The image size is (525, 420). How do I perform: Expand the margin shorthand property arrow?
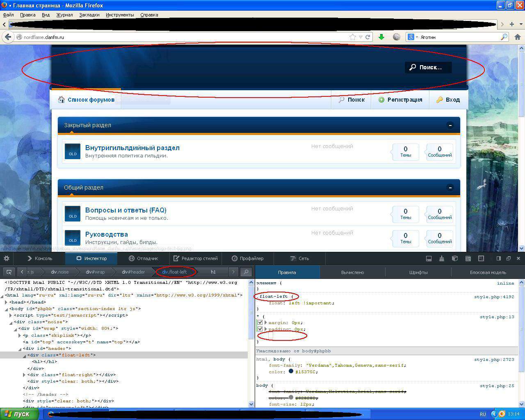[266, 322]
